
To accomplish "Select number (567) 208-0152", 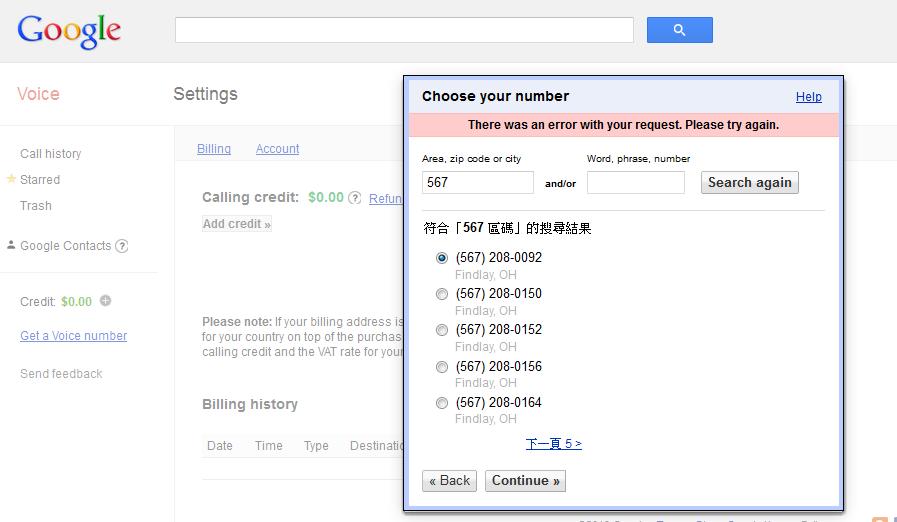I will click(x=442, y=330).
